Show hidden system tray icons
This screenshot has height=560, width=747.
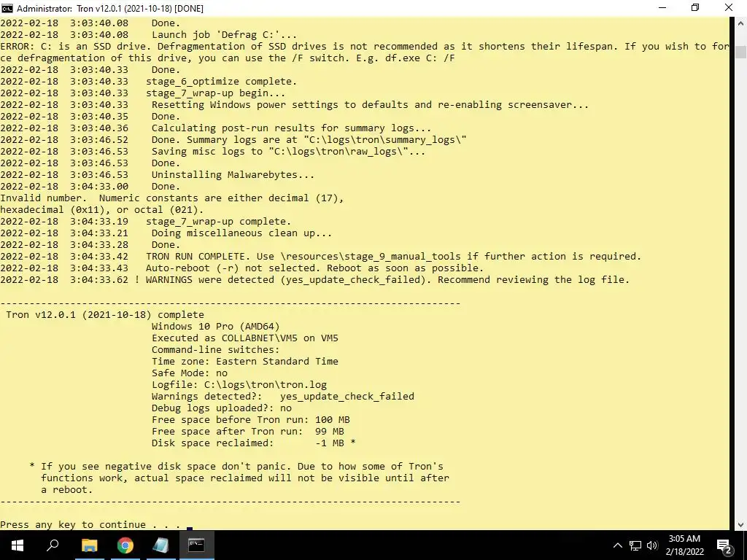617,545
